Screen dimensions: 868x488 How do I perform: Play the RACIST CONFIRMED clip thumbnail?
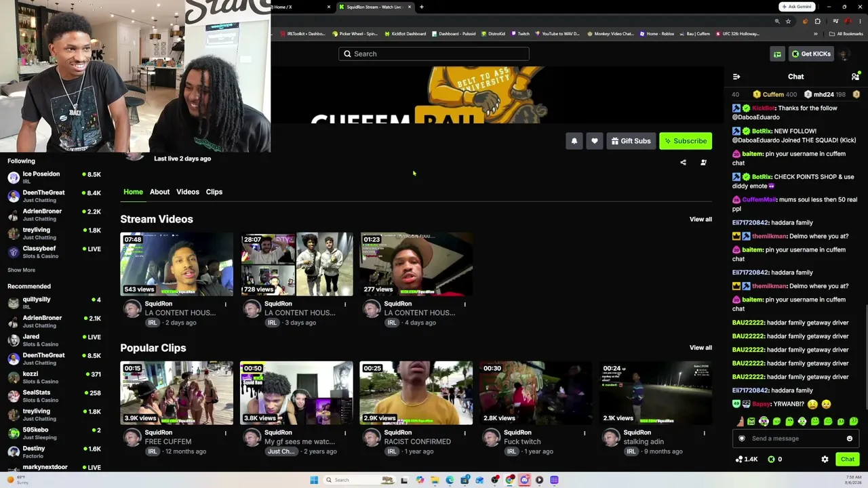coord(416,393)
